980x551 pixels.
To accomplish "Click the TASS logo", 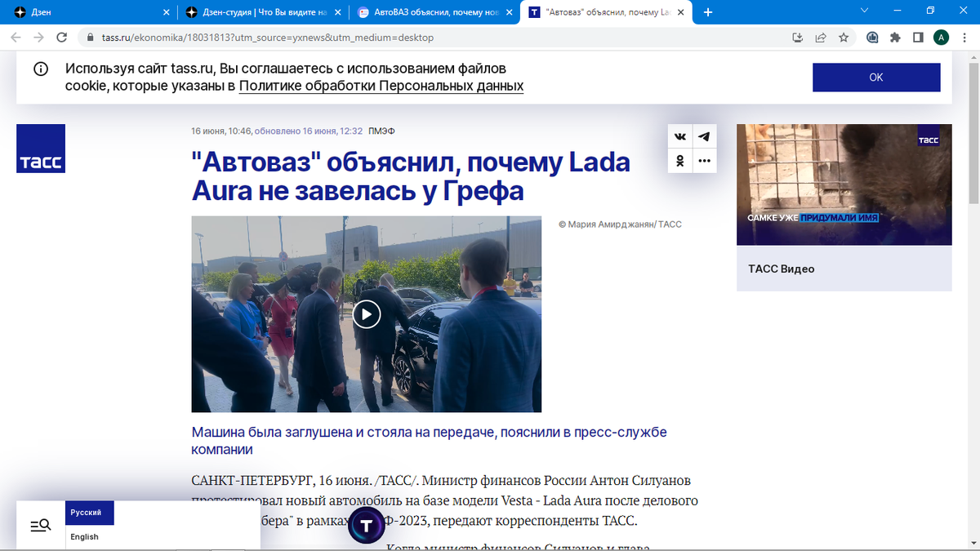I will [x=41, y=149].
